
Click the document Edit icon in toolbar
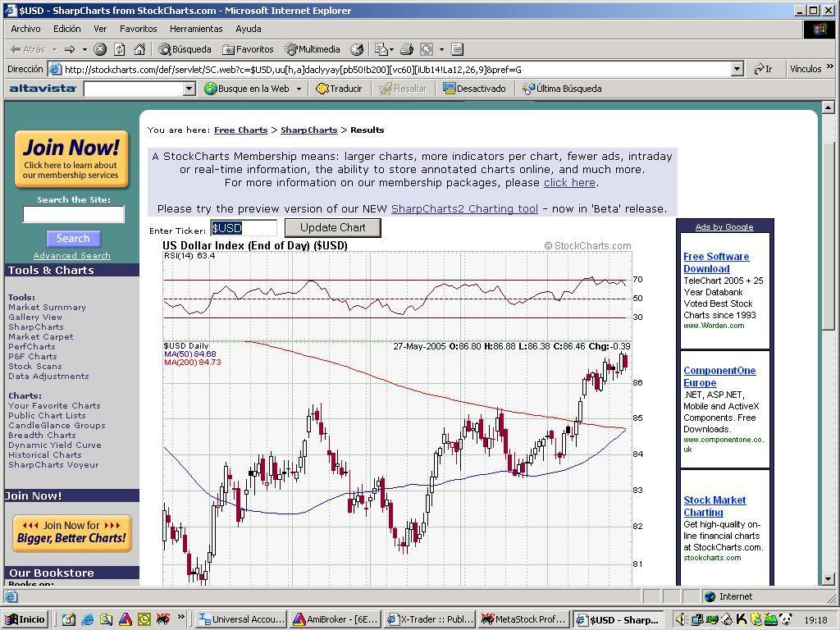pyautogui.click(x=457, y=49)
